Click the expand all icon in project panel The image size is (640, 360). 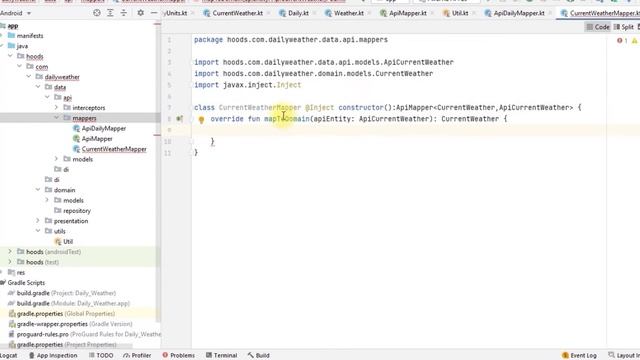point(110,13)
